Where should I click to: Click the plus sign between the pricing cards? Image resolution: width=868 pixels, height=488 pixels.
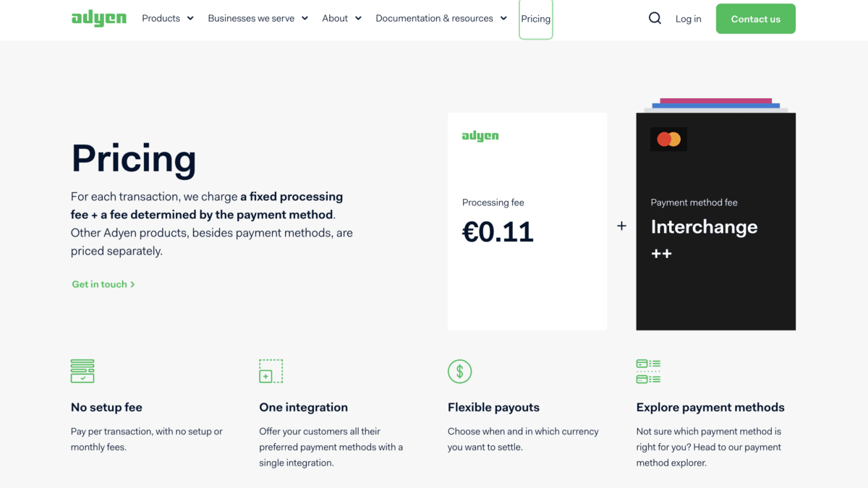point(621,226)
